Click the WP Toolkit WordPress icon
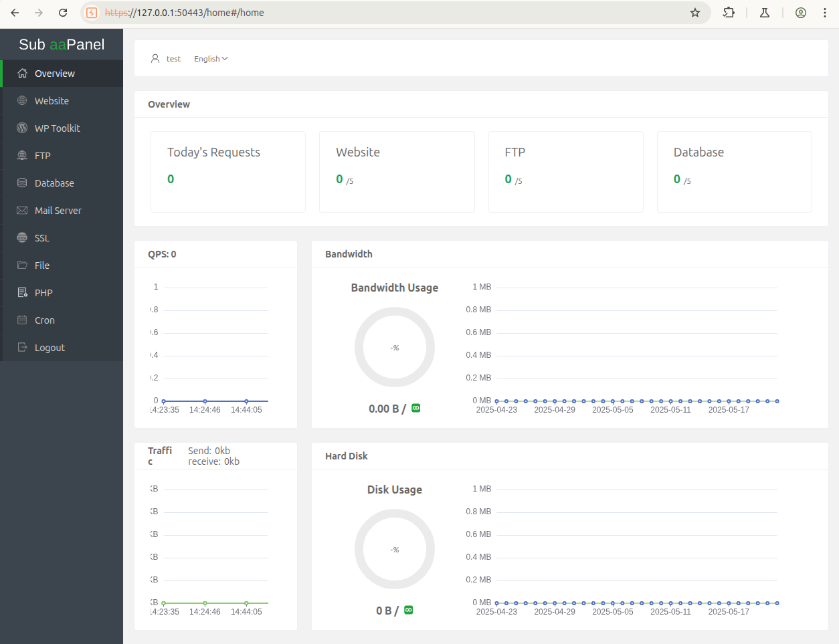The image size is (839, 644). point(22,128)
